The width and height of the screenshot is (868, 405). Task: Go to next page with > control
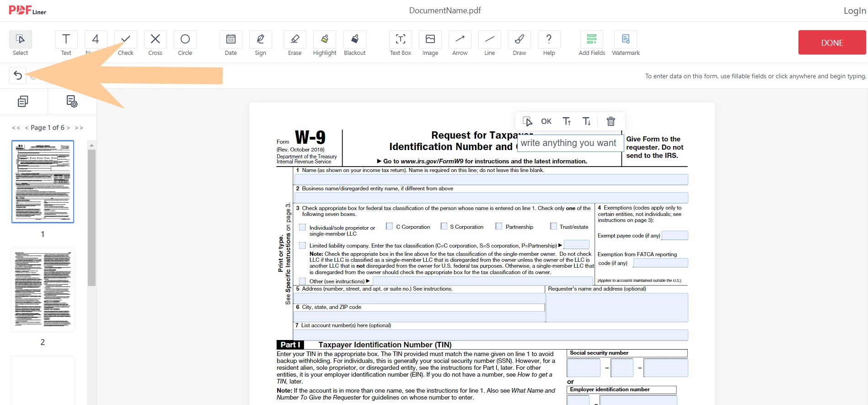tap(68, 128)
